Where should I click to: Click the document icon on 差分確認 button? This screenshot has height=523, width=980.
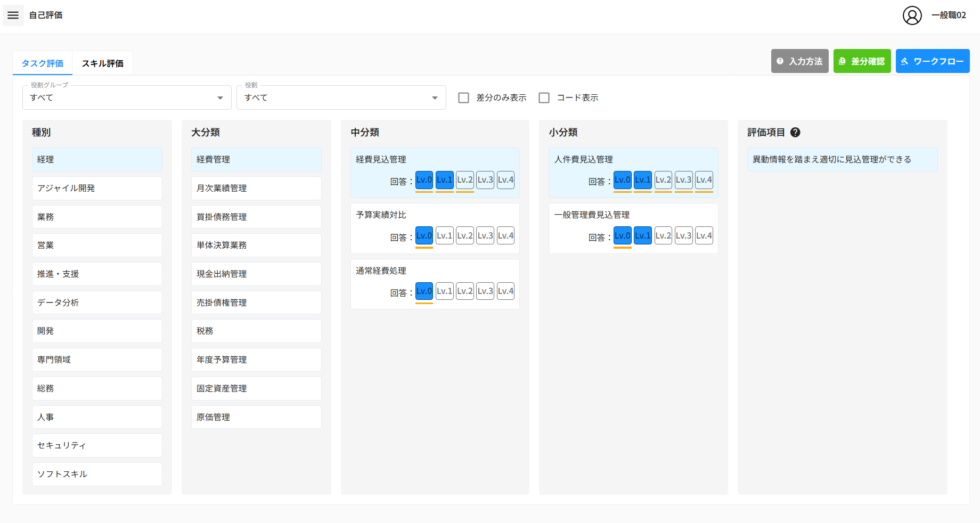[842, 61]
